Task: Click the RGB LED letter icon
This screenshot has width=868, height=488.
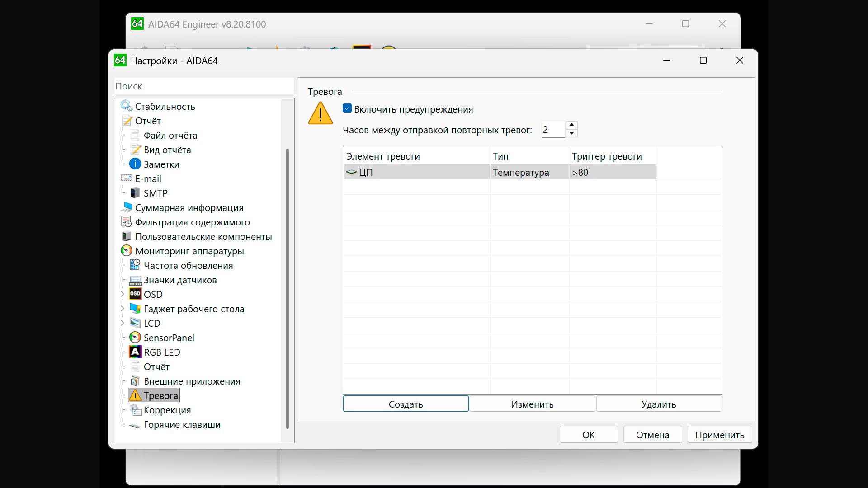Action: coord(135,352)
